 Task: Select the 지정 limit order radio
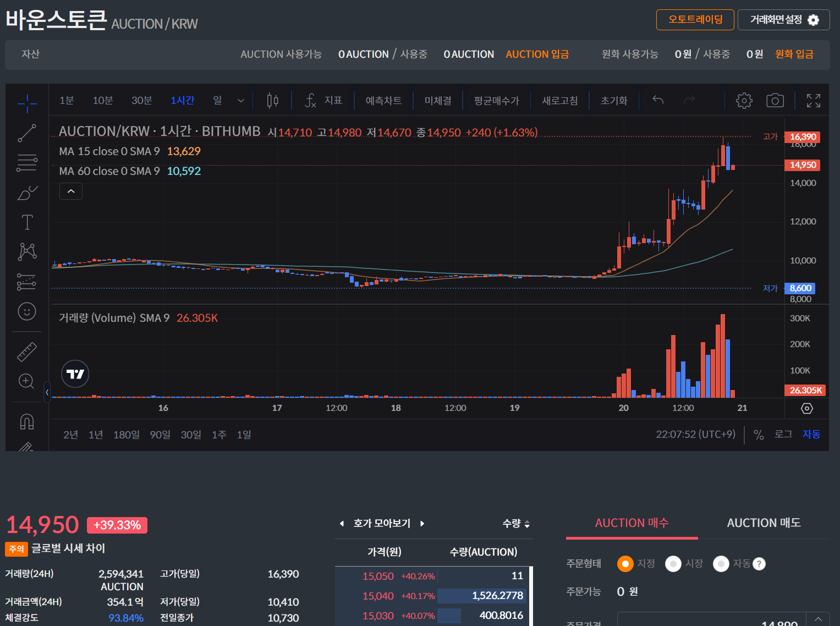(625, 564)
